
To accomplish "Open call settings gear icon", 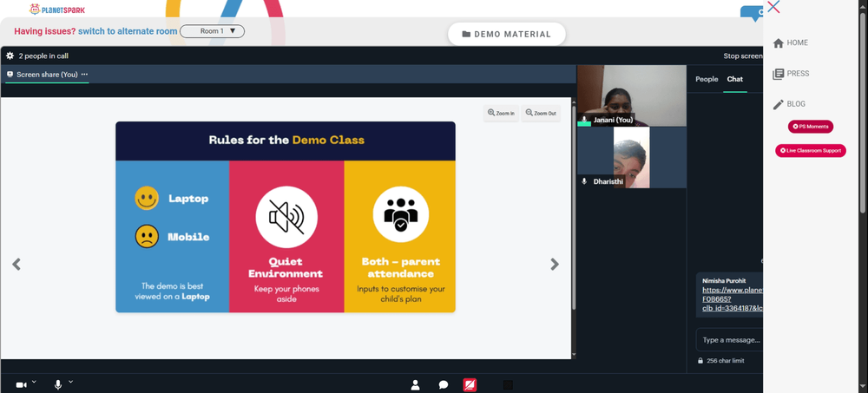I will pos(10,56).
